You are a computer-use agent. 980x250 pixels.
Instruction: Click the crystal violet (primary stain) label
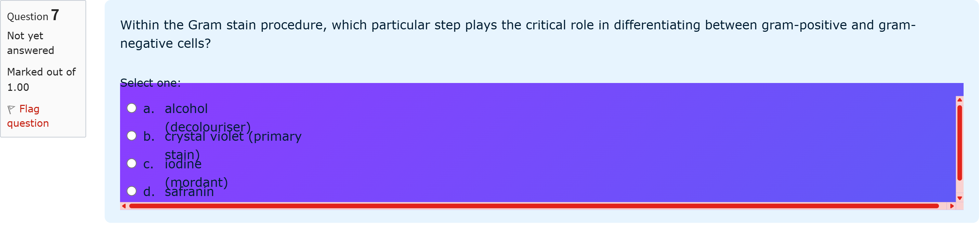(233, 145)
